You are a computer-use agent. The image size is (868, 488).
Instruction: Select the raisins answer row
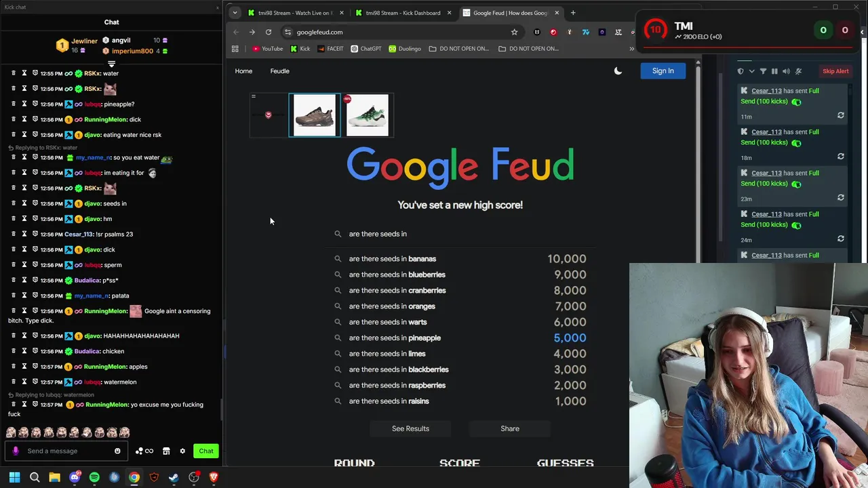click(460, 401)
